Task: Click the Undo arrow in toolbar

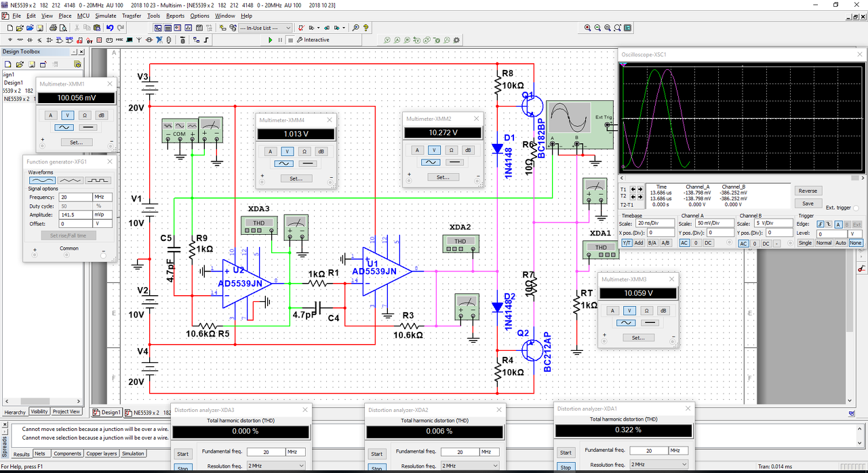Action: pos(109,28)
